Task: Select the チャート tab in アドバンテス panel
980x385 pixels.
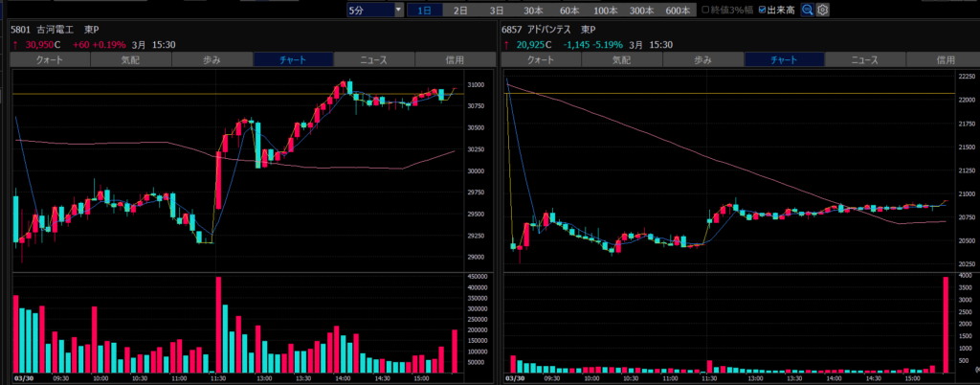Action: tap(784, 59)
